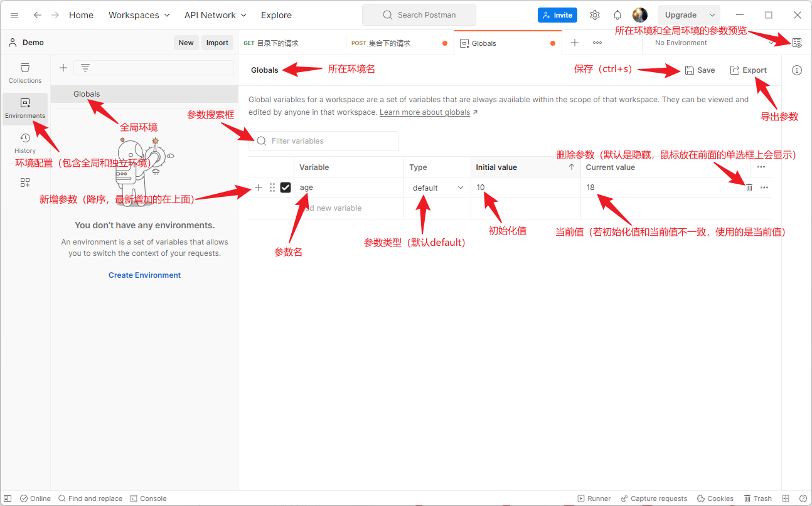Click the New button

[186, 43]
